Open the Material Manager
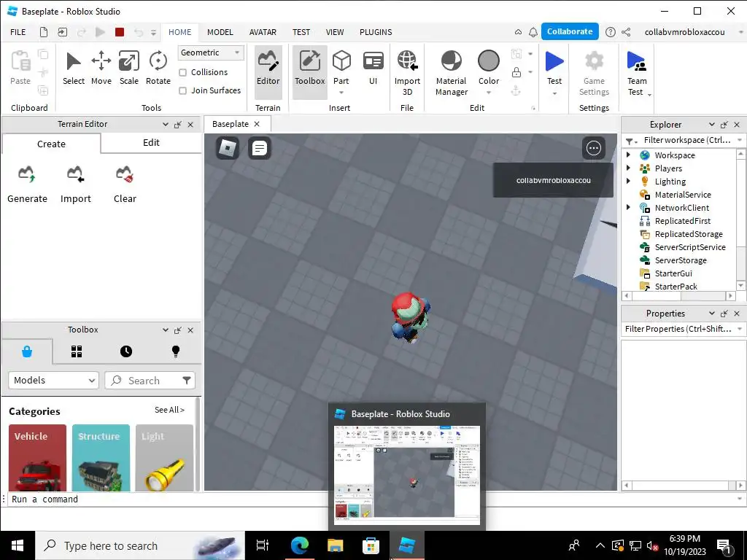Screen dimensions: 747x560 [x=451, y=72]
